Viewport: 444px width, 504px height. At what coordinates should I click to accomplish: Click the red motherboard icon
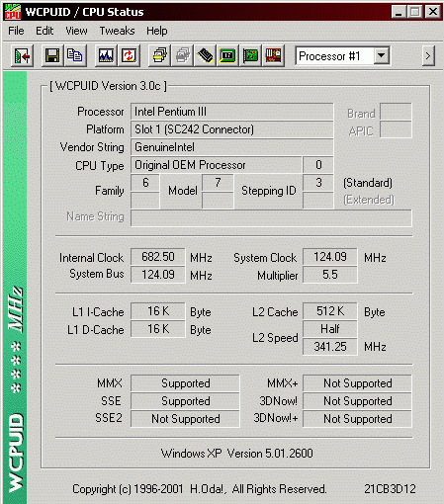tap(273, 56)
